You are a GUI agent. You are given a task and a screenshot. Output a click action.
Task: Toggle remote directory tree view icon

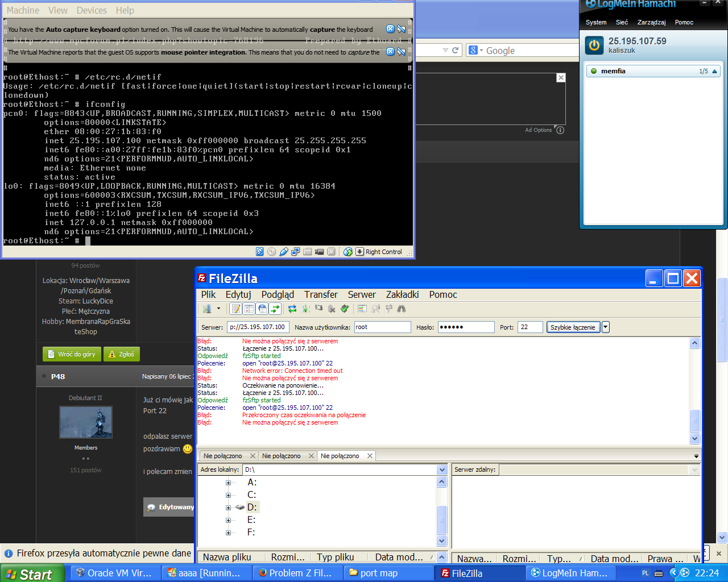point(262,309)
